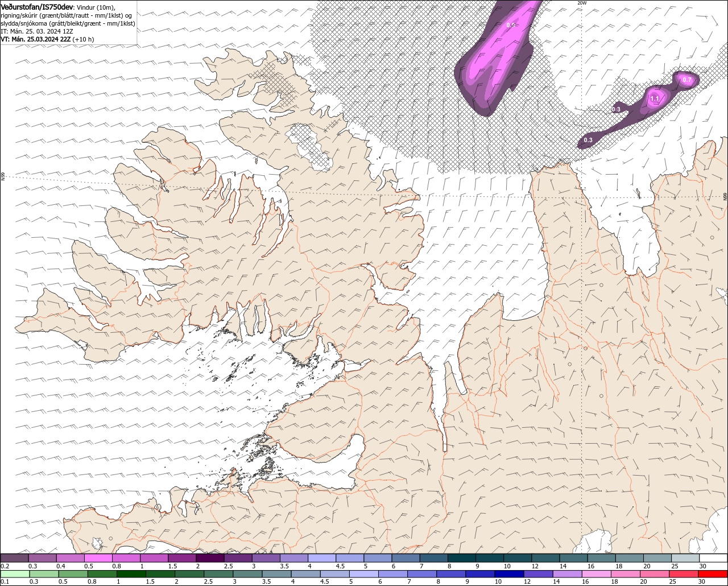
Task: Click the 'slydda/snjókoma' word in the header box
Action: click(23, 23)
